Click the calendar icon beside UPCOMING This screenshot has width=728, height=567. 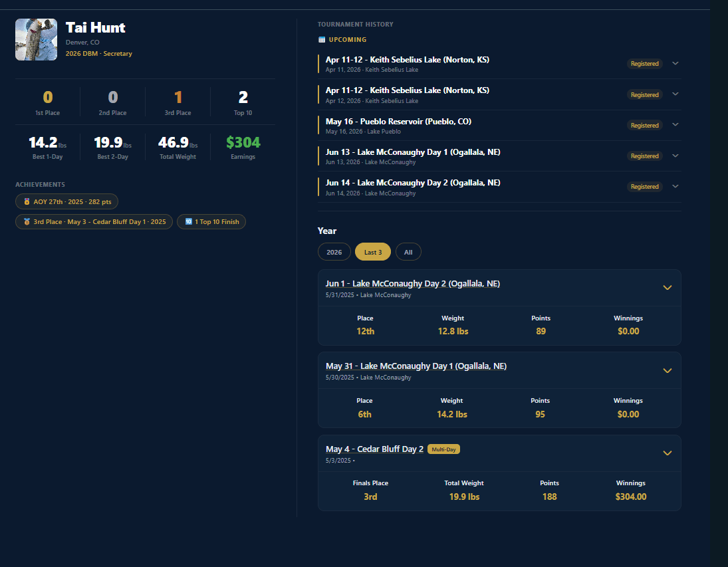point(322,39)
